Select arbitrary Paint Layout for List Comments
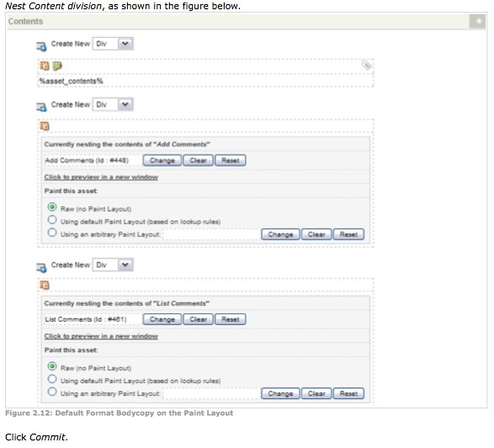494x448 pixels. tap(52, 392)
